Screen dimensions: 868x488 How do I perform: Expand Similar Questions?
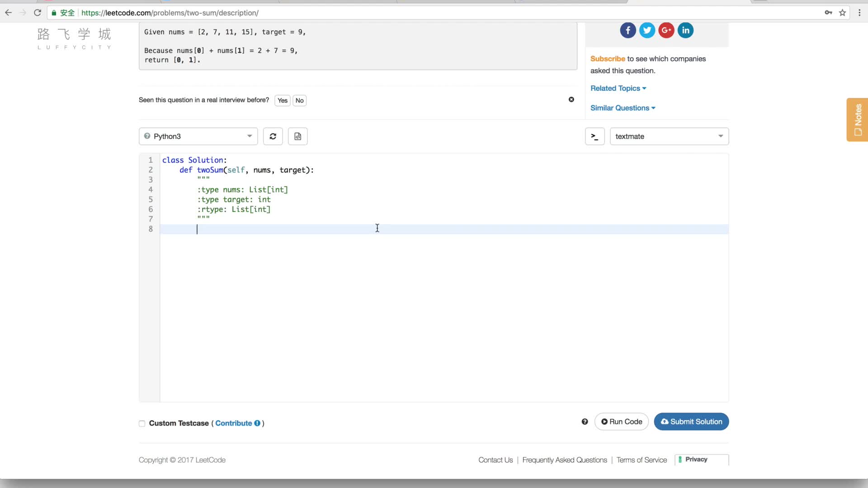point(623,108)
